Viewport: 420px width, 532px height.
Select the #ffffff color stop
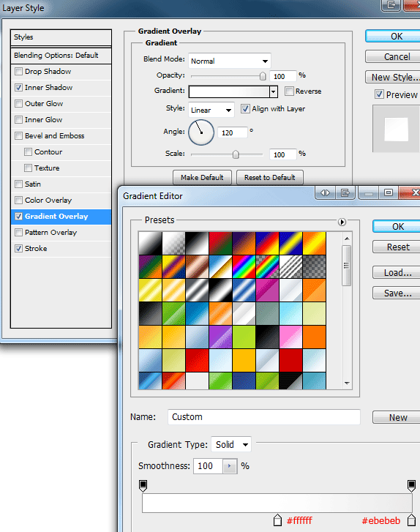coord(277,520)
